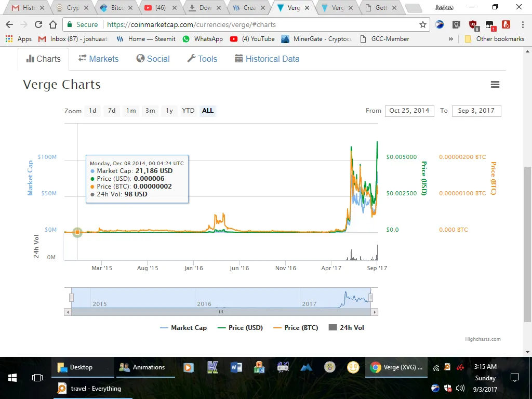Toggle the Market Cap legend series
The width and height of the screenshot is (532, 399).
point(183,328)
